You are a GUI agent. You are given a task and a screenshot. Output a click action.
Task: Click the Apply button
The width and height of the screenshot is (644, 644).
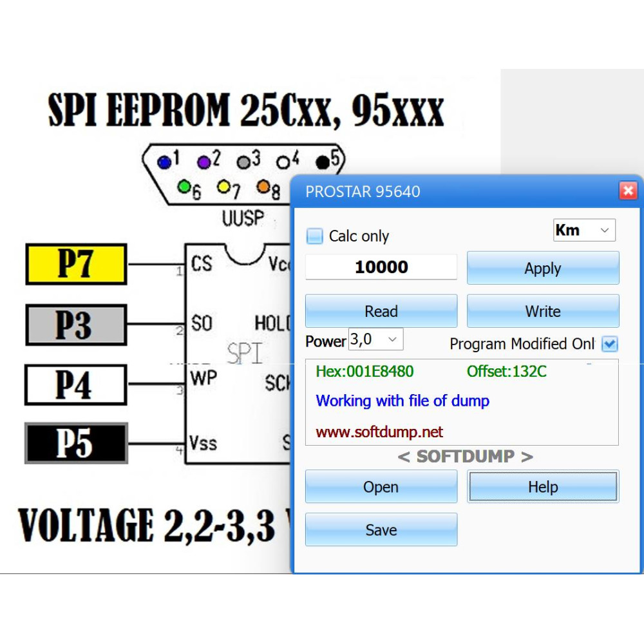[543, 268]
